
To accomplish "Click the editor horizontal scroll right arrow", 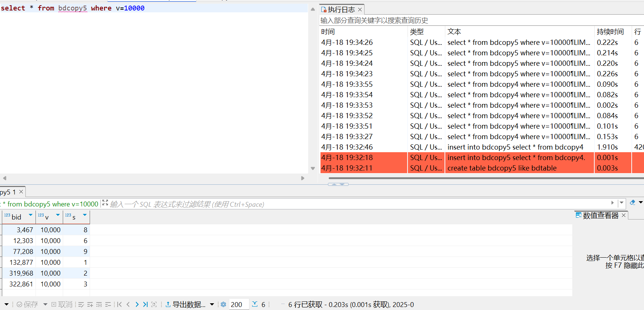I will [303, 178].
